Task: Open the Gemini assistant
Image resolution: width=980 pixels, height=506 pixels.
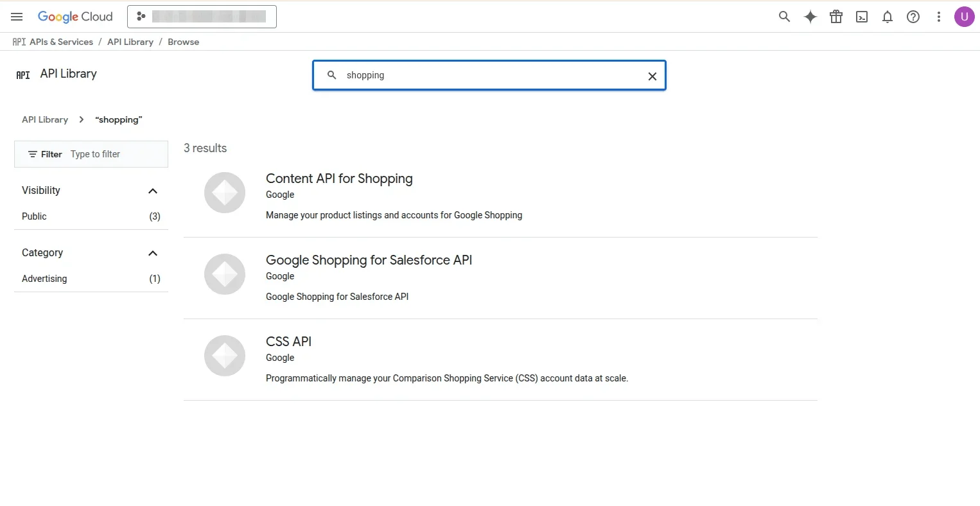Action: point(810,17)
